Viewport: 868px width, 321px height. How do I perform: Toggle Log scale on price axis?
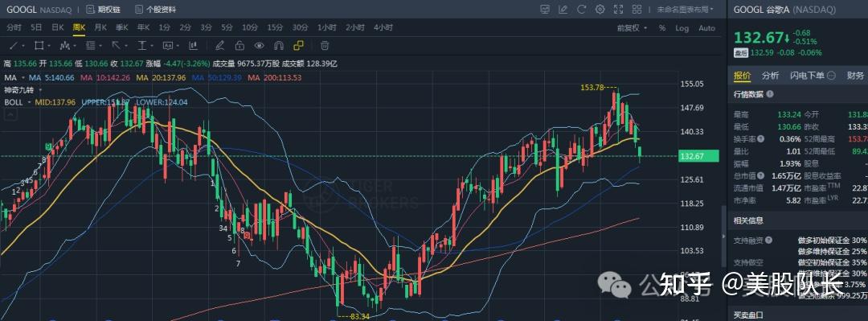pos(682,27)
